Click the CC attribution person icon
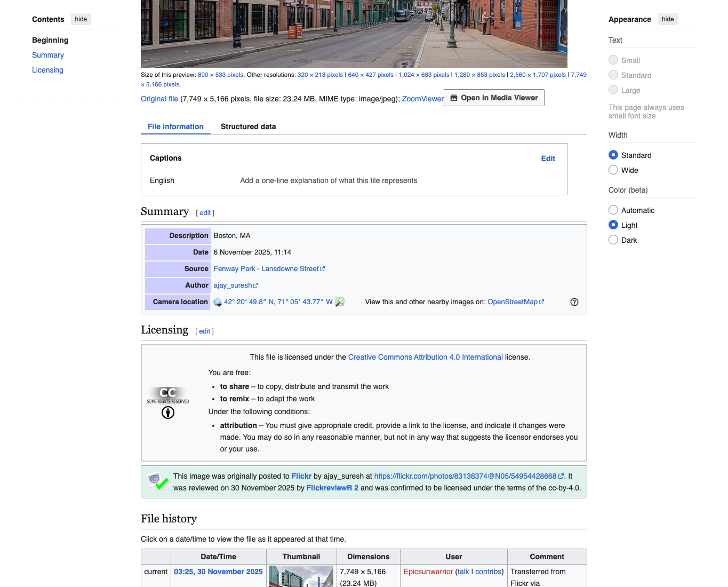728x587 pixels. pyautogui.click(x=168, y=413)
